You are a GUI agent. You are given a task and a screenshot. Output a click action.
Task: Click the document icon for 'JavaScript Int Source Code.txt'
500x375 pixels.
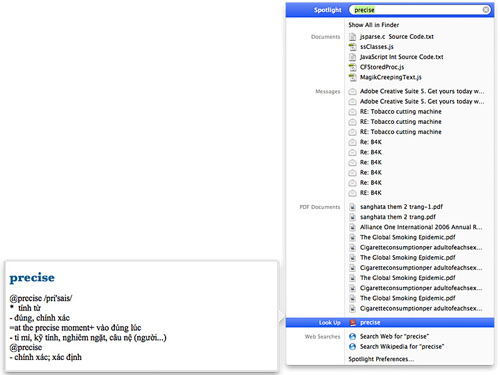pos(352,57)
